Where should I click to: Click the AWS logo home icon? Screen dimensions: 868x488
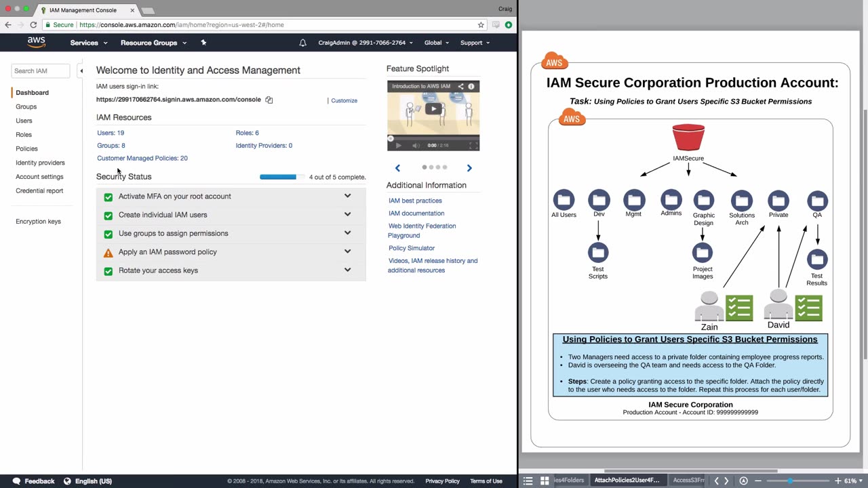[37, 42]
